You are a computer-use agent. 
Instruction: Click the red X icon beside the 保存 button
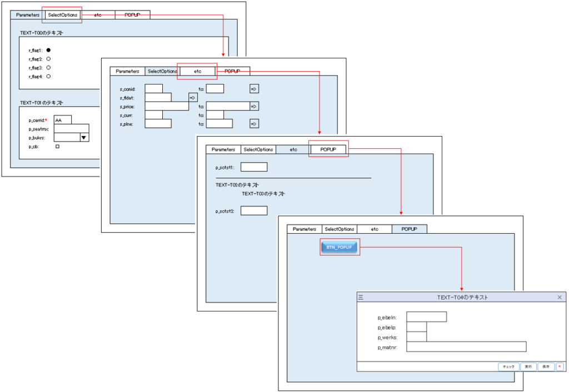click(559, 366)
